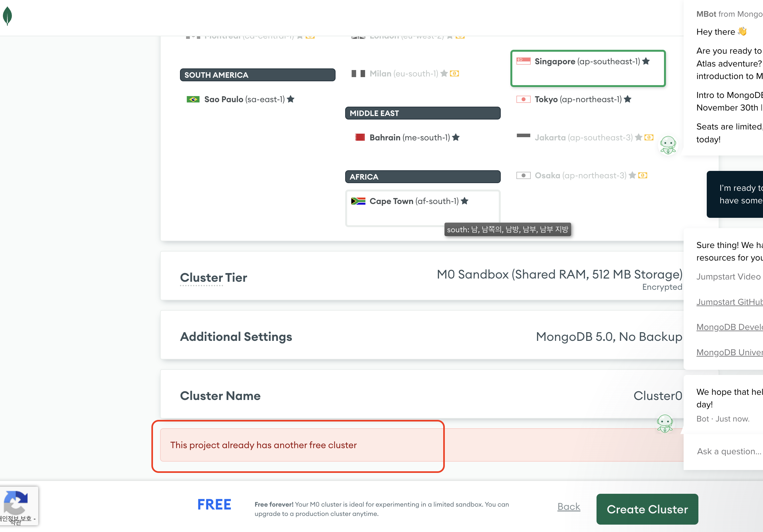763x532 pixels.
Task: Click the "MBot from Mongo" chat sender name
Action: click(730, 14)
